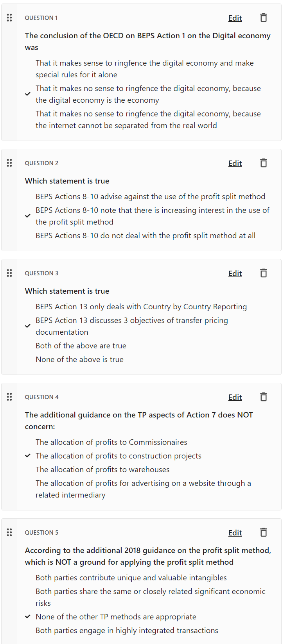This screenshot has height=644, width=282.
Task: Choose 'The allocation of profits to warehouses'
Action: point(102,469)
